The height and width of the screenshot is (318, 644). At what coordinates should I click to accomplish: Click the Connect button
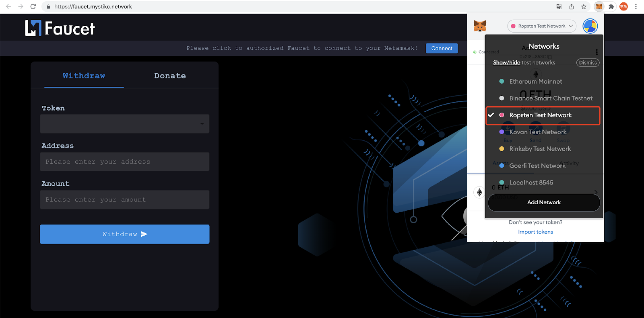[442, 48]
